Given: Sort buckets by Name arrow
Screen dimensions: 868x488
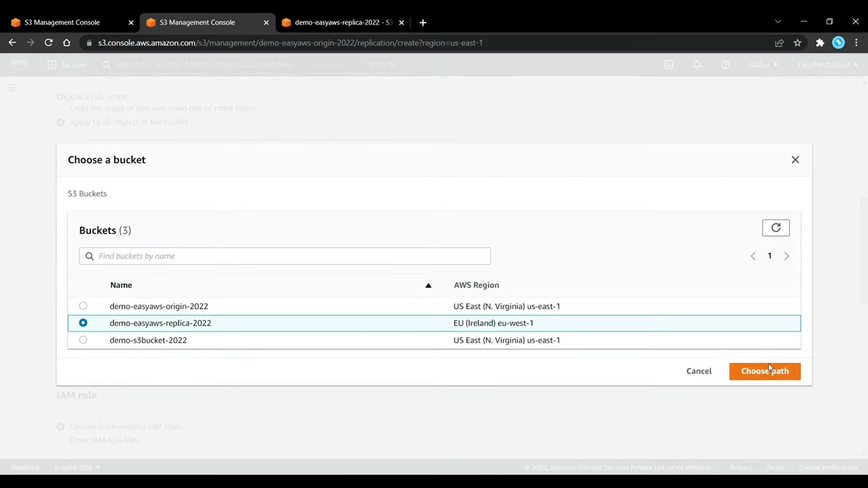Looking at the screenshot, I should (x=428, y=285).
